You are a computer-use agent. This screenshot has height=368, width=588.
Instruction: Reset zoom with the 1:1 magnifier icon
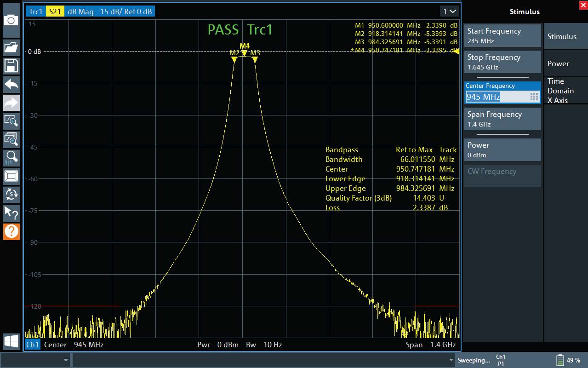11,157
